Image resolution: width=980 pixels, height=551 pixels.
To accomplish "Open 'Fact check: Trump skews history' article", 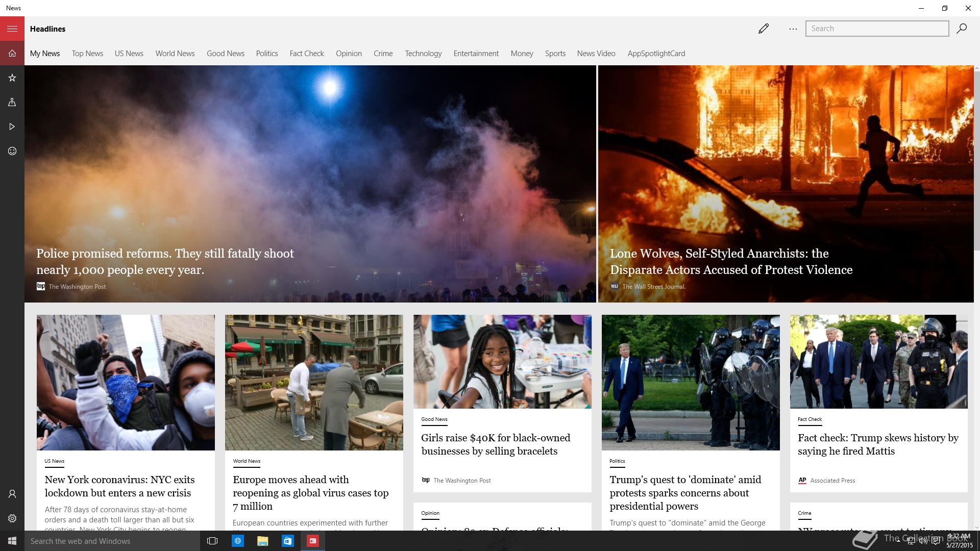I will pos(878,444).
